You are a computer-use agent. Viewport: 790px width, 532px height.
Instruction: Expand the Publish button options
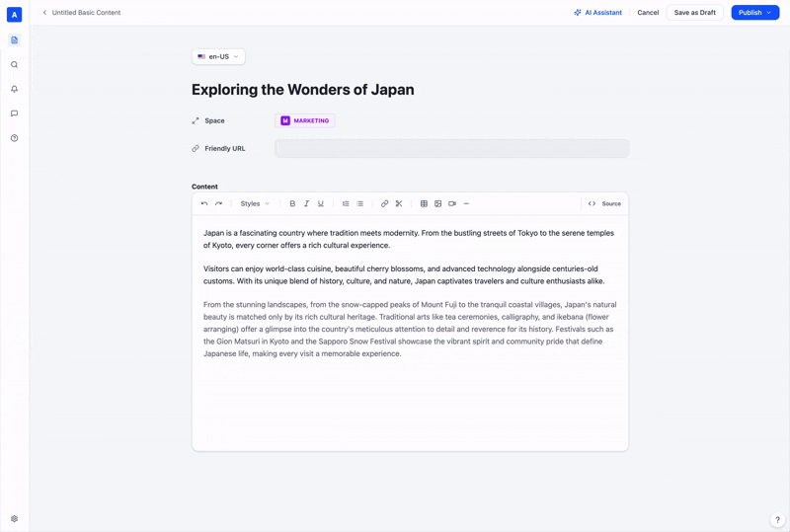pyautogui.click(x=769, y=13)
